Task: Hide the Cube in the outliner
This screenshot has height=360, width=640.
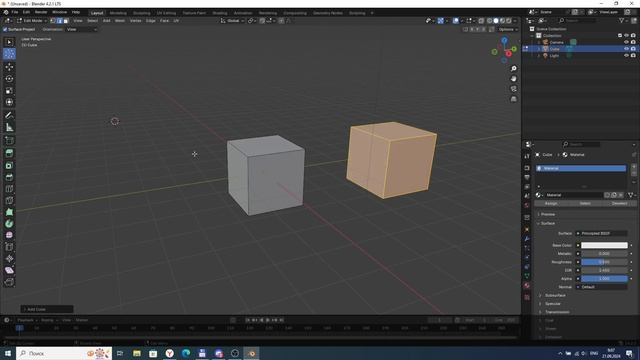Action: tap(626, 49)
